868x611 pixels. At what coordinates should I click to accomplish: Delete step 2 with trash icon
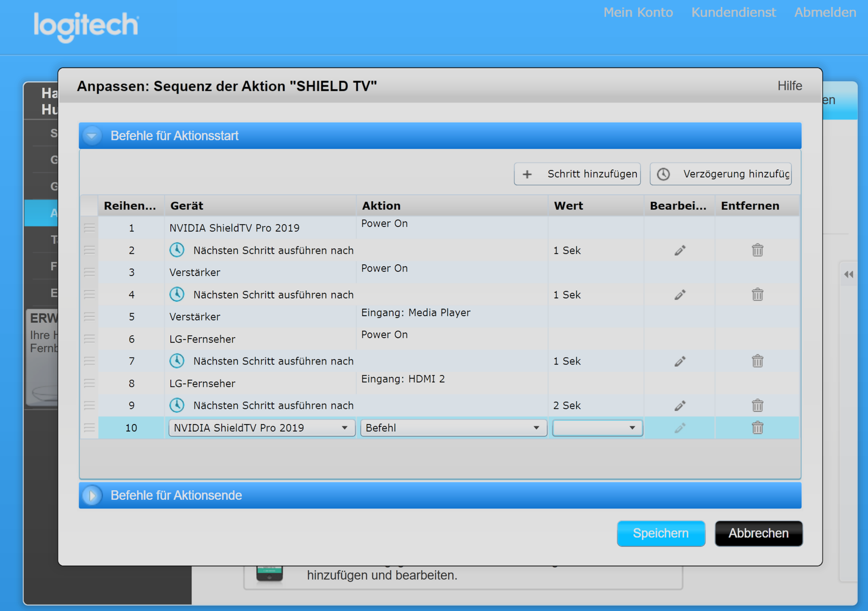tap(757, 250)
